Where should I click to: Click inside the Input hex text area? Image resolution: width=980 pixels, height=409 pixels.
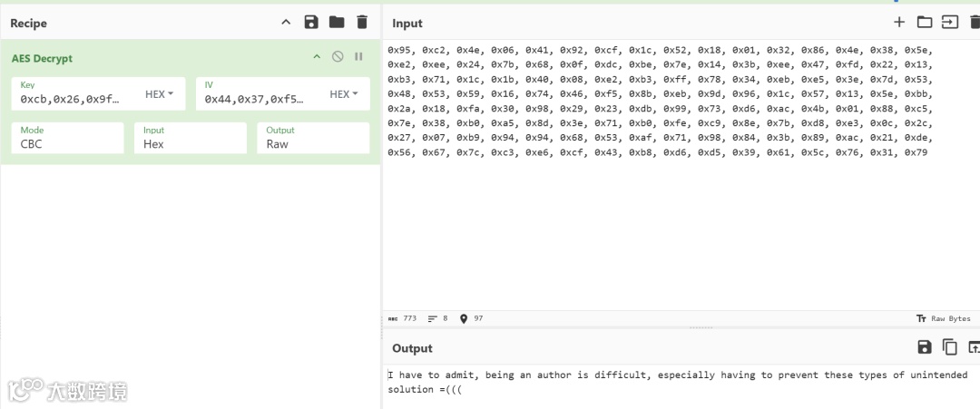pos(681,175)
